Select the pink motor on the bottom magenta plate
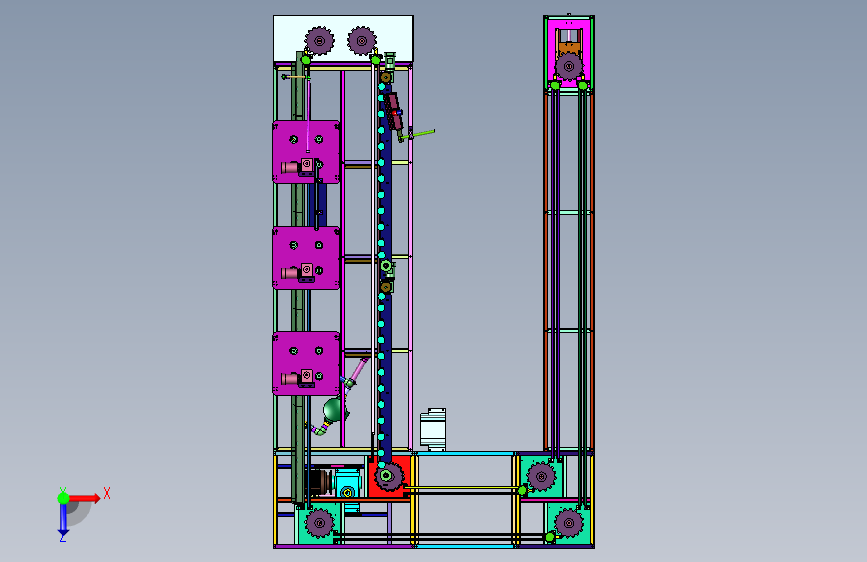867x562 pixels. (x=290, y=379)
